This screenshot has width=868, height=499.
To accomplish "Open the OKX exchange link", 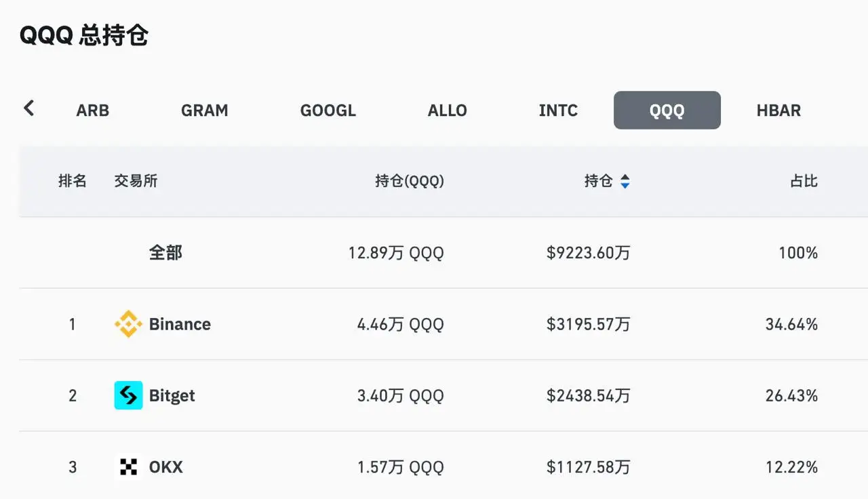I will (166, 467).
